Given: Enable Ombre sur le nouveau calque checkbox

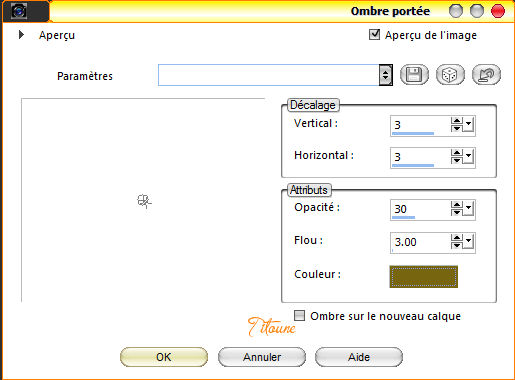Looking at the screenshot, I should pyautogui.click(x=299, y=315).
